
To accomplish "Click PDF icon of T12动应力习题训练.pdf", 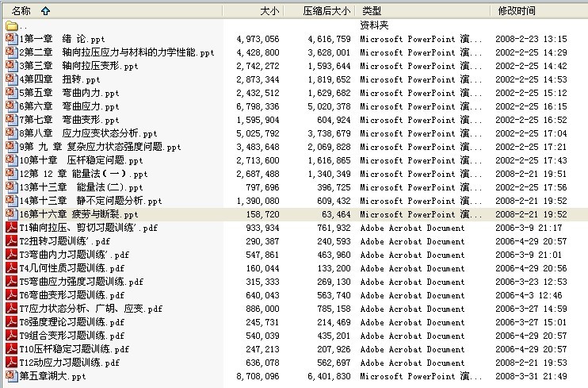I will click(x=12, y=363).
